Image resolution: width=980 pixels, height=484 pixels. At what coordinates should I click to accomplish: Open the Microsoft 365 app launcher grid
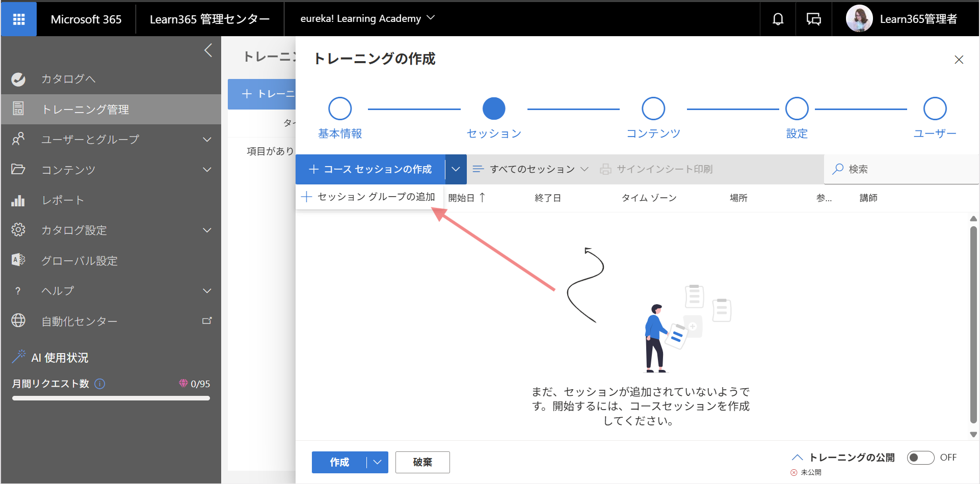tap(19, 19)
